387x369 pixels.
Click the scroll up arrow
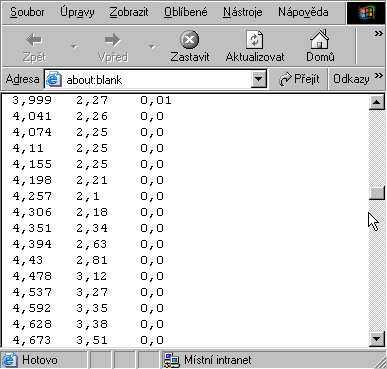click(377, 102)
